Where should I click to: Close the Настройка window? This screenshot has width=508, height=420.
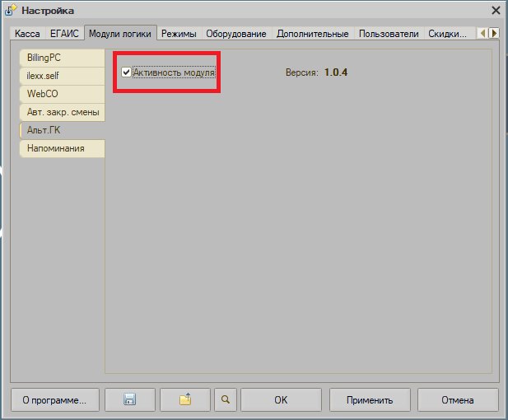click(x=496, y=11)
